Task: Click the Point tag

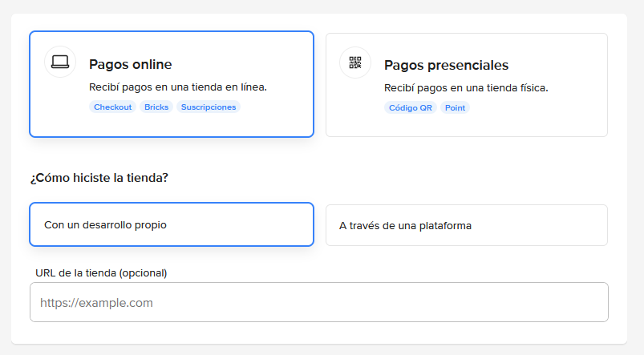Action: point(455,108)
